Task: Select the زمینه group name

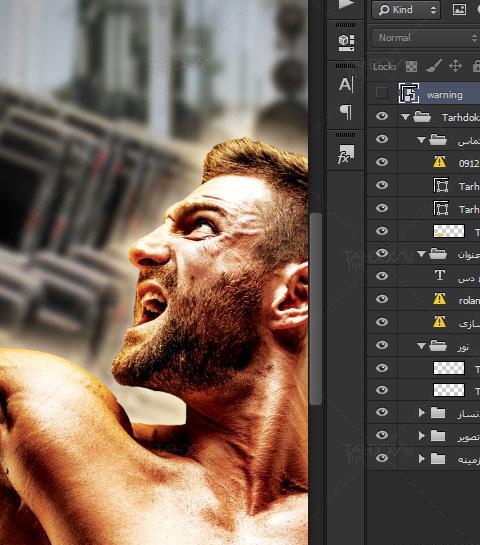Action: tap(469, 460)
